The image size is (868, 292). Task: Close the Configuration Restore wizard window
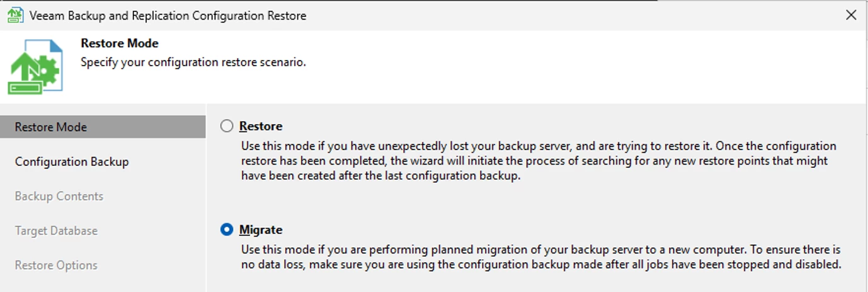(x=851, y=15)
